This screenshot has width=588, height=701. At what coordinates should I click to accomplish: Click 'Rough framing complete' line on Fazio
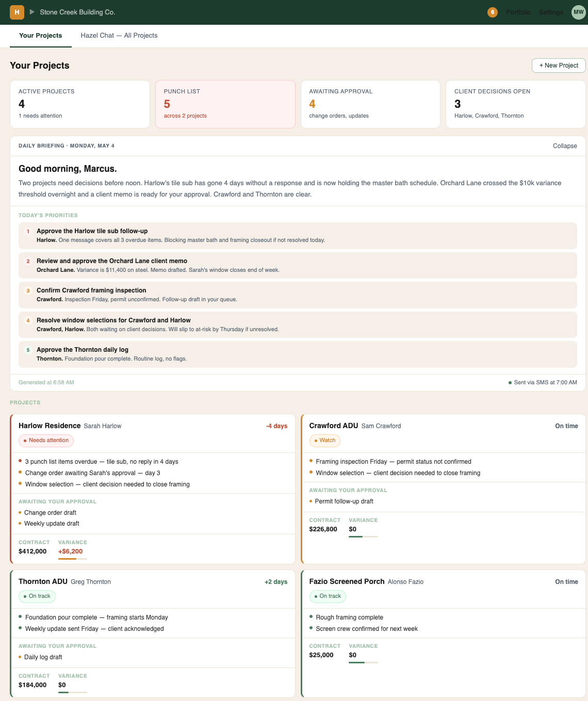[350, 617]
